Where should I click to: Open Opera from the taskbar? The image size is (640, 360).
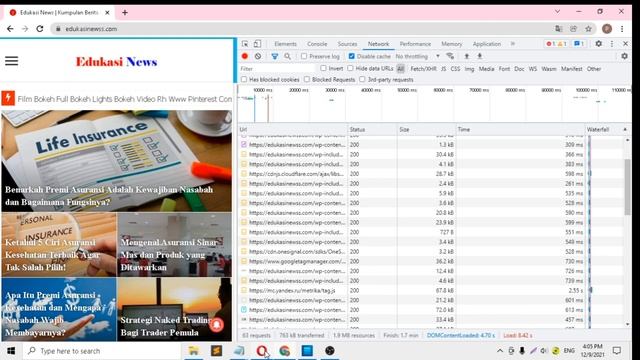(x=262, y=351)
